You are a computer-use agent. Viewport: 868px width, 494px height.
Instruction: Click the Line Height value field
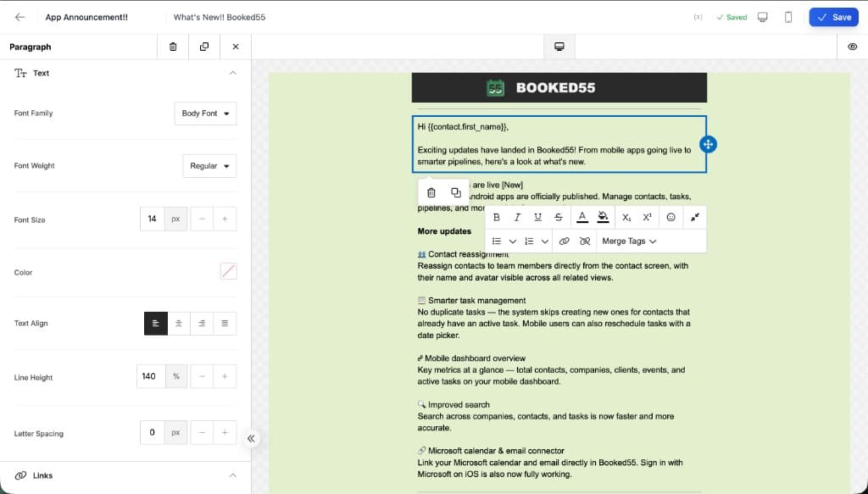(151, 377)
